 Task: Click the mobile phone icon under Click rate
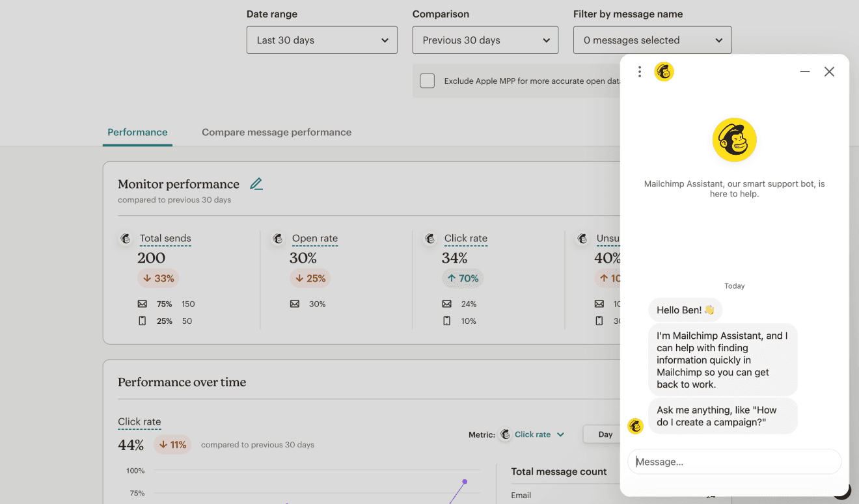(x=447, y=321)
